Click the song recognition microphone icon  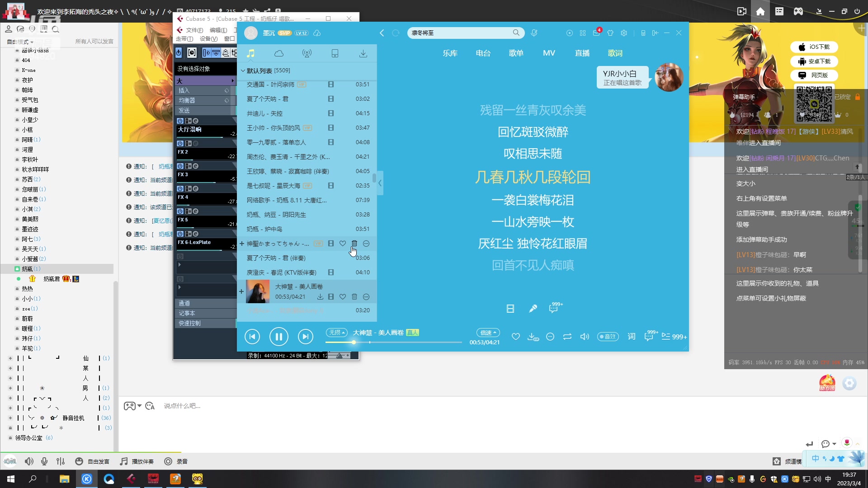click(534, 33)
